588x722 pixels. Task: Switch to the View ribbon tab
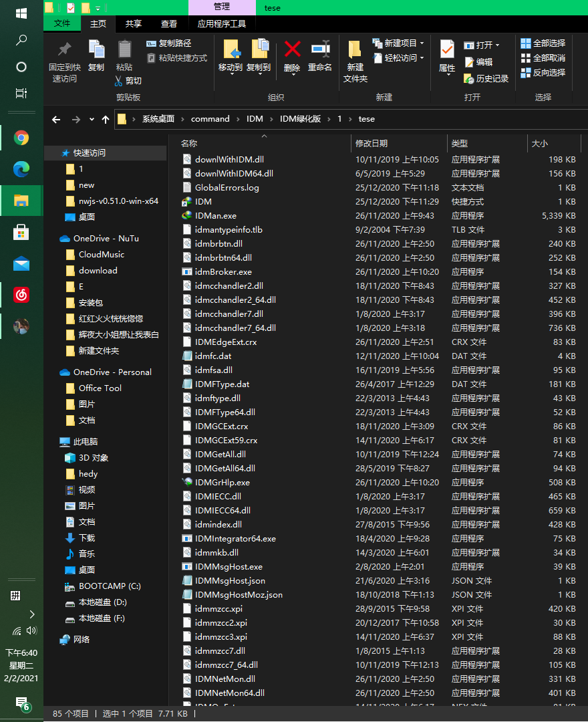pos(169,23)
